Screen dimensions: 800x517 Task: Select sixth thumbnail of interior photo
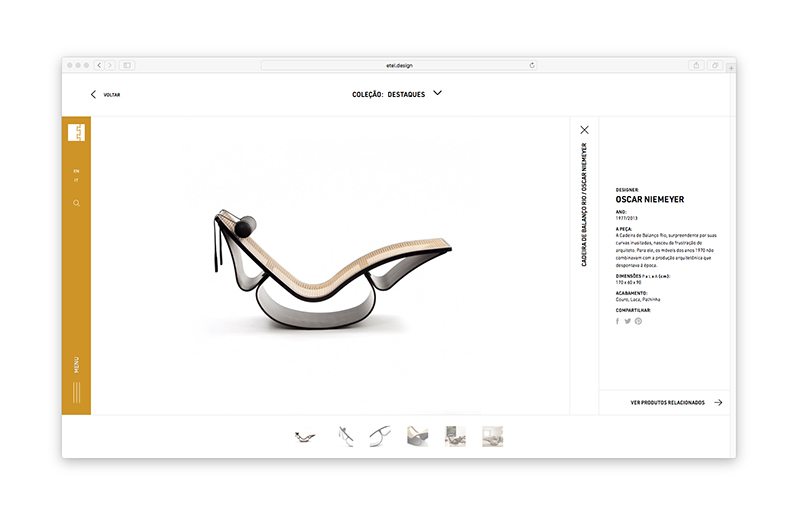coord(492,437)
